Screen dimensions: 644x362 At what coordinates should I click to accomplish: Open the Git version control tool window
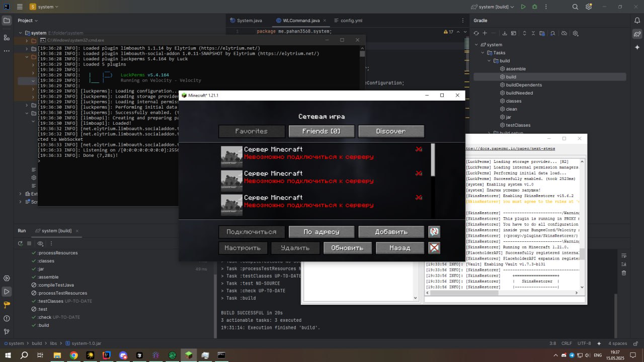click(7, 332)
